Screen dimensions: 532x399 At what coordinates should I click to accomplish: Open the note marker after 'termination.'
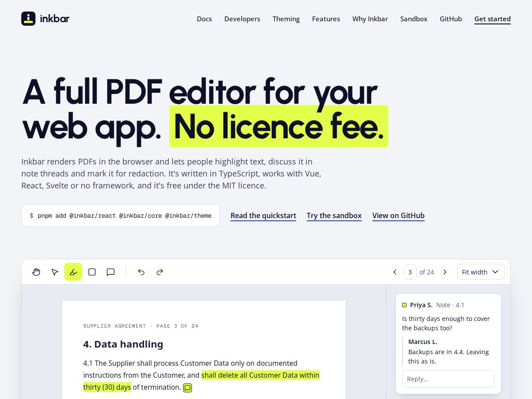pos(188,388)
